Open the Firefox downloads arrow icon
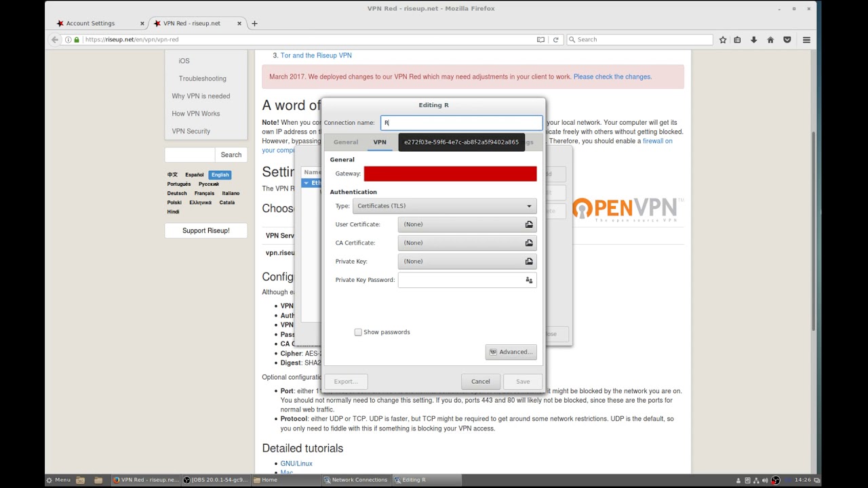This screenshot has width=868, height=488. 753,40
